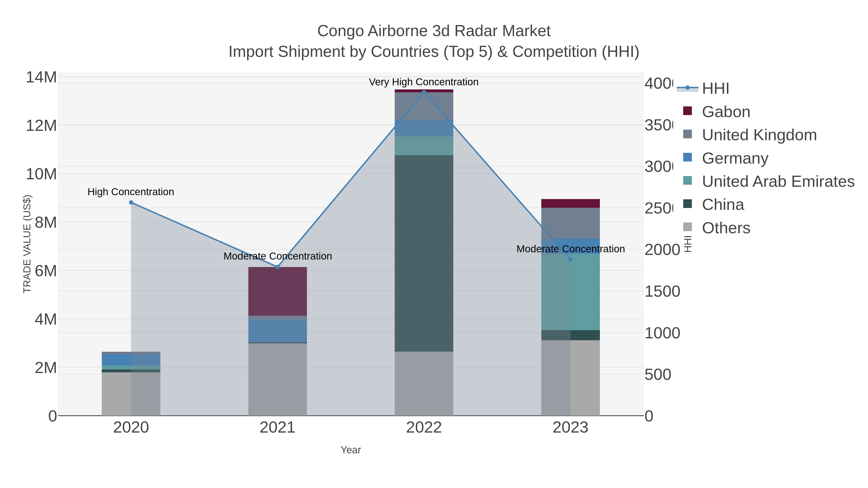
Task: Toggle the United Kingdom legend entry
Action: [x=750, y=135]
